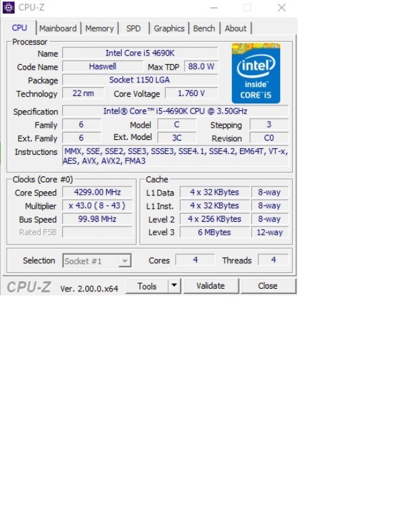
Task: Click the Revision value C0
Action: 269,138
